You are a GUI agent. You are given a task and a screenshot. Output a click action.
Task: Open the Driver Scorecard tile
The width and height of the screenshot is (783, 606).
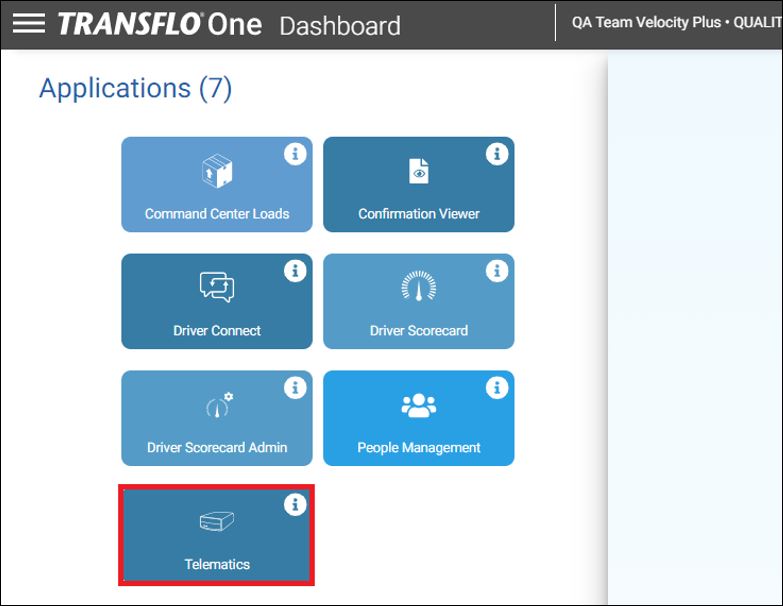418,301
